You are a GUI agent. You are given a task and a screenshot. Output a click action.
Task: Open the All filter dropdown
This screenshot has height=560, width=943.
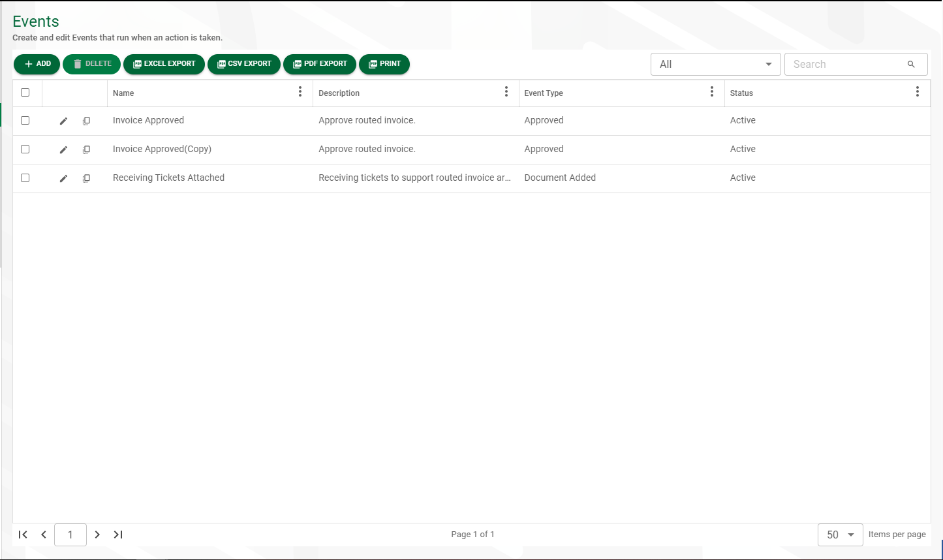point(715,64)
